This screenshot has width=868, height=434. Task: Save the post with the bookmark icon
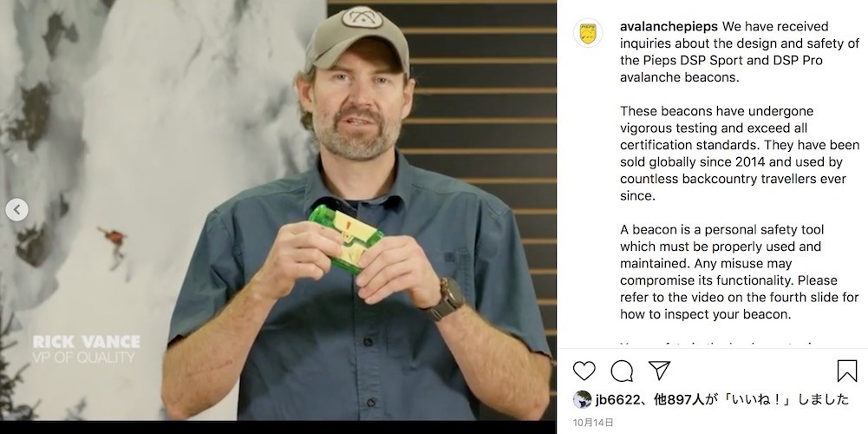[847, 371]
